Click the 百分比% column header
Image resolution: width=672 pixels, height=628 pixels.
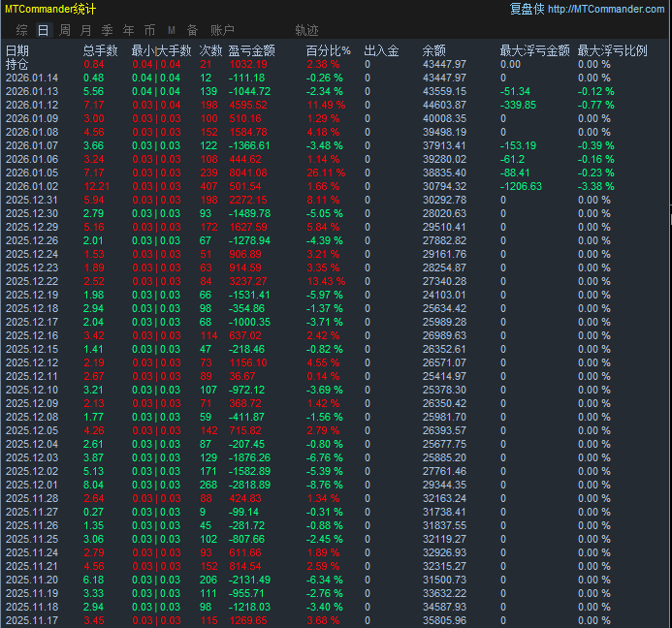click(329, 50)
